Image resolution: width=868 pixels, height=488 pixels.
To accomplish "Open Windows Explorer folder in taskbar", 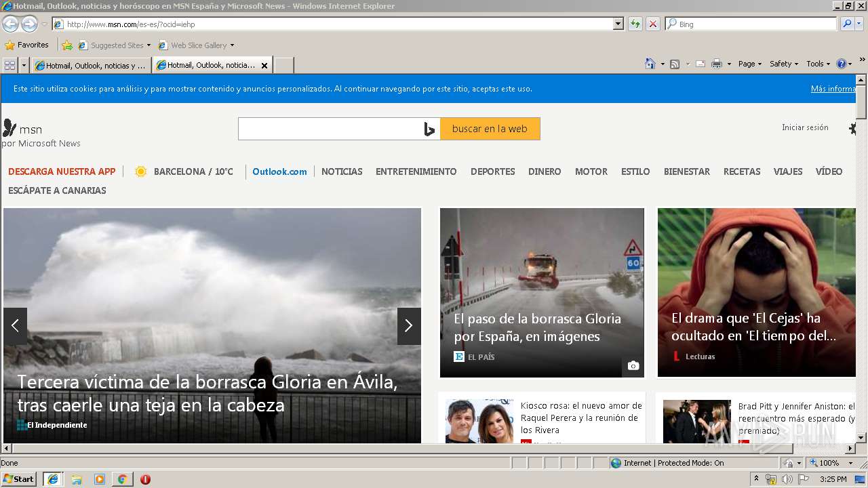I will (77, 479).
